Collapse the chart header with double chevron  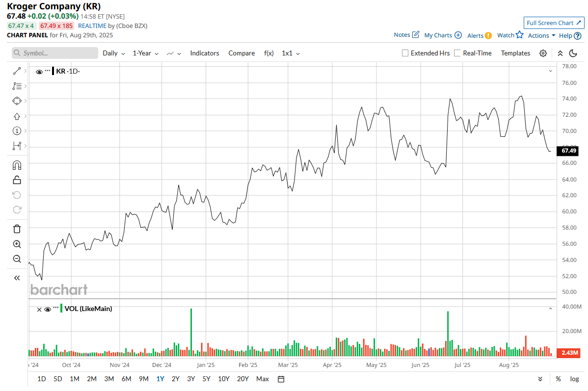(560, 53)
